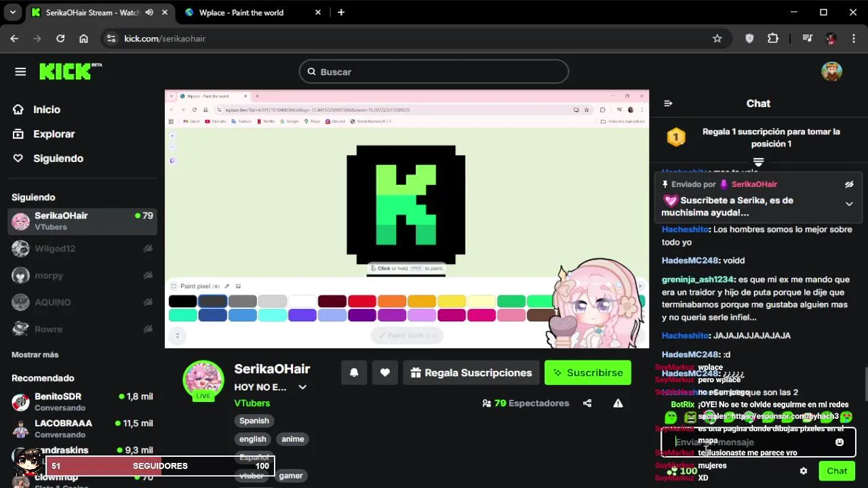
Task: Click the anime tag
Action: click(293, 439)
